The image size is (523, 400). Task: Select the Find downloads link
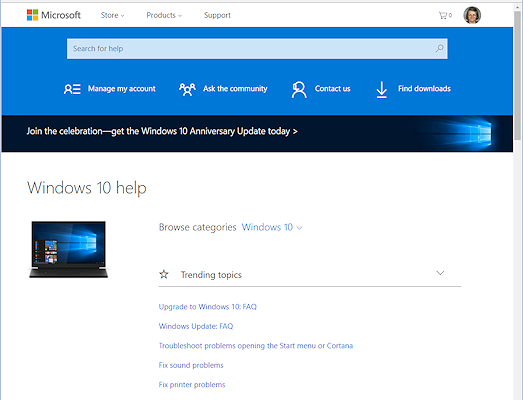point(424,89)
